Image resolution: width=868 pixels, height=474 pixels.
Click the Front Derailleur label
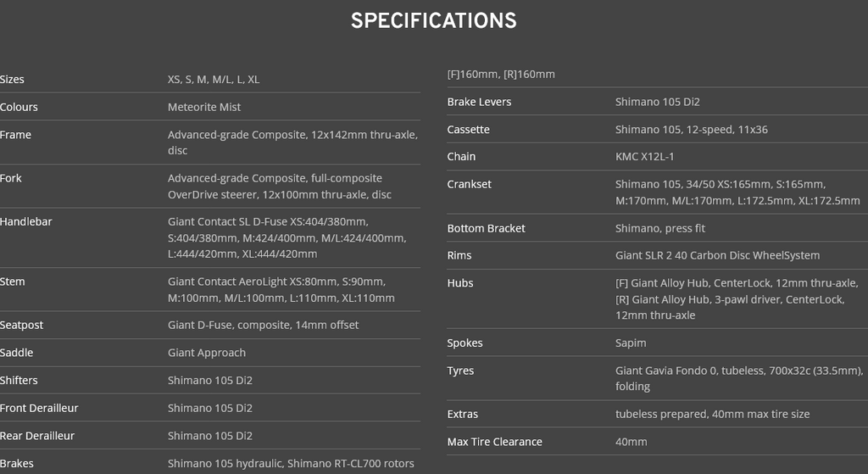[x=39, y=408]
